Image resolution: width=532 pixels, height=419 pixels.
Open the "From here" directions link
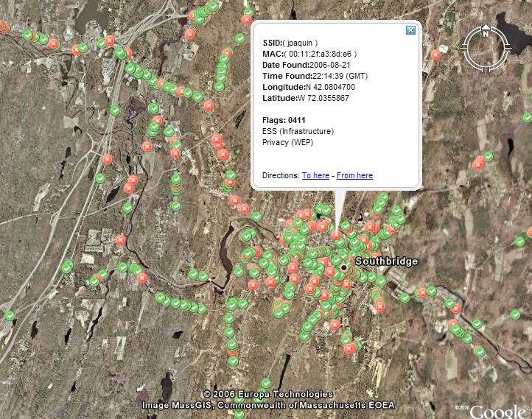(354, 175)
